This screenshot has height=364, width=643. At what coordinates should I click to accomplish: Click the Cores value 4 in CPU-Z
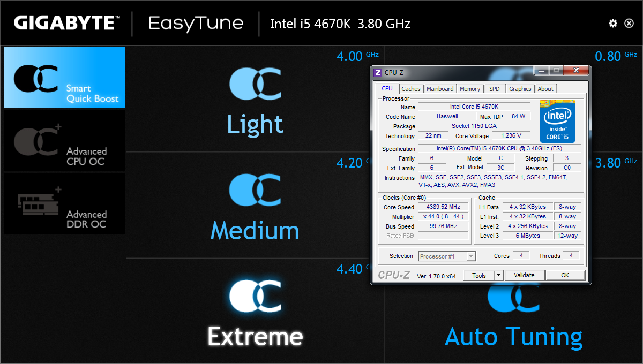pos(521,255)
